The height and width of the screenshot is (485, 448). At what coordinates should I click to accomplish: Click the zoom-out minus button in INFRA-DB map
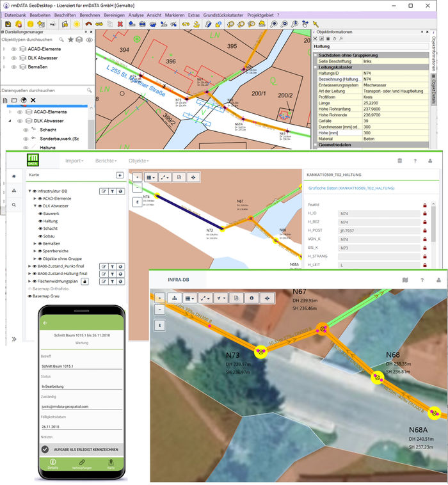[159, 309]
